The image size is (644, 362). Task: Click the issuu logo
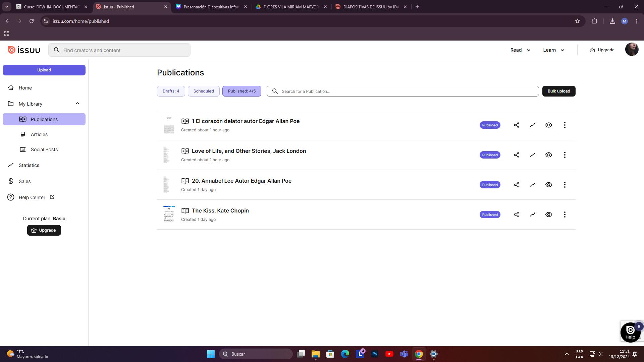24,50
